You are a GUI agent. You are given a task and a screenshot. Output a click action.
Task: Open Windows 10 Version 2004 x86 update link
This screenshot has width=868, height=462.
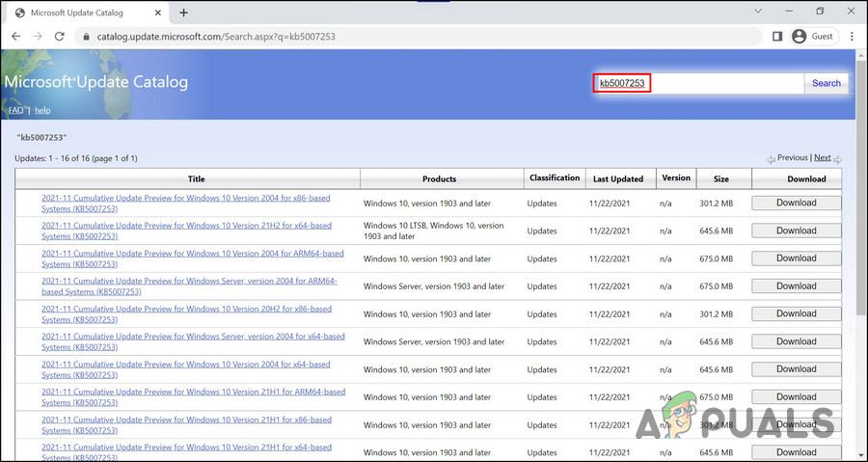(186, 204)
